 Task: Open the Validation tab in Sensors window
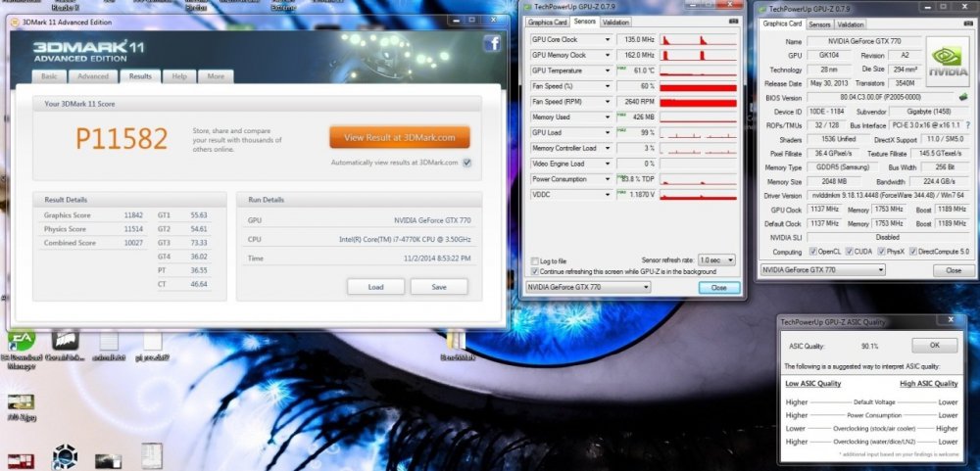(615, 22)
